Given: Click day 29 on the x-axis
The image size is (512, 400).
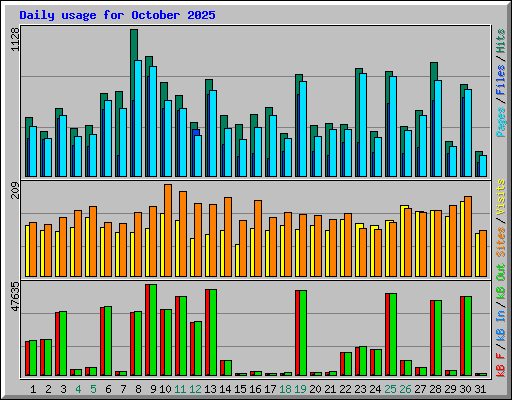Looking at the screenshot, I should coord(450,389).
